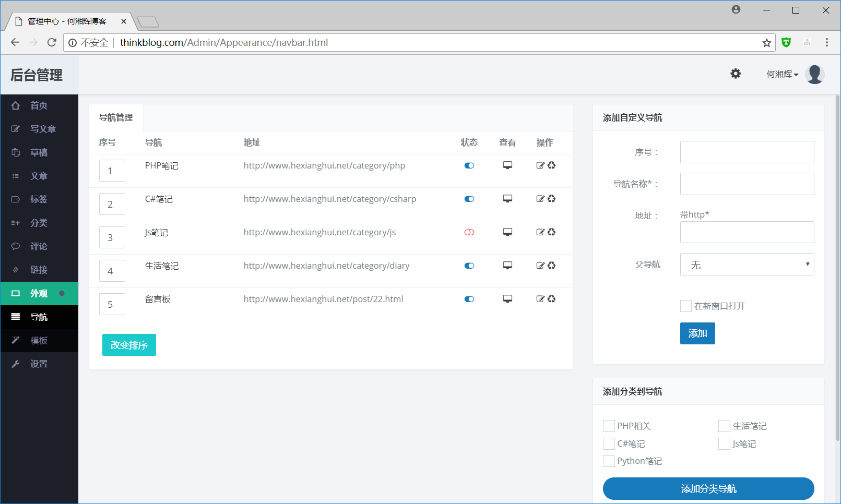Viewport: 841px width, 504px height.
Task: Open 文章 in sidebar
Action: 39,176
